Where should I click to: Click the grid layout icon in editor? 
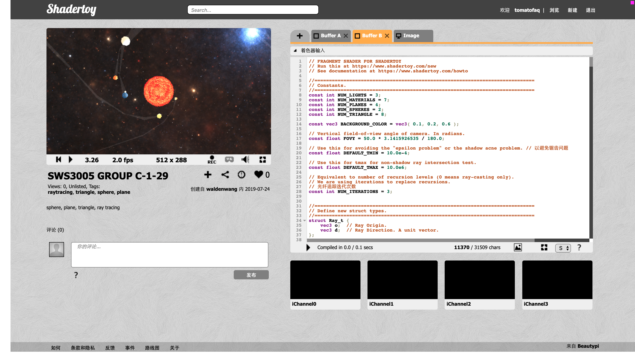(543, 248)
